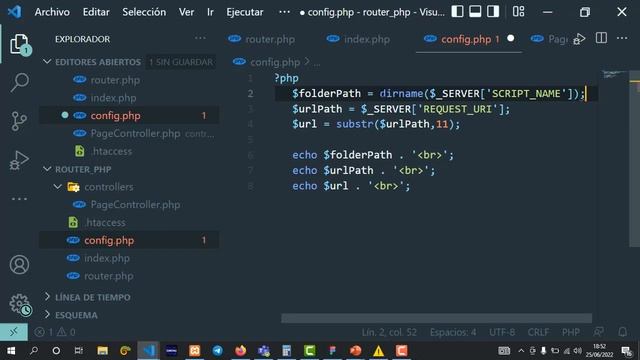Change language mode via PHP status item
Screen dimensions: 640x360
tap(571, 332)
